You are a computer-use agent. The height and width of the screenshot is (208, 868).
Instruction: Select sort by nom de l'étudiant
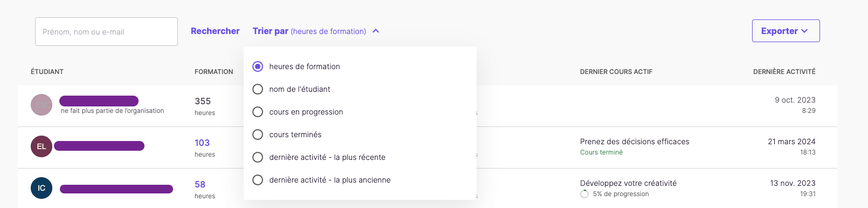258,89
